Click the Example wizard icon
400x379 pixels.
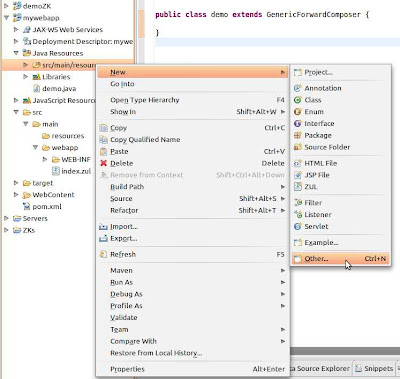(298, 243)
